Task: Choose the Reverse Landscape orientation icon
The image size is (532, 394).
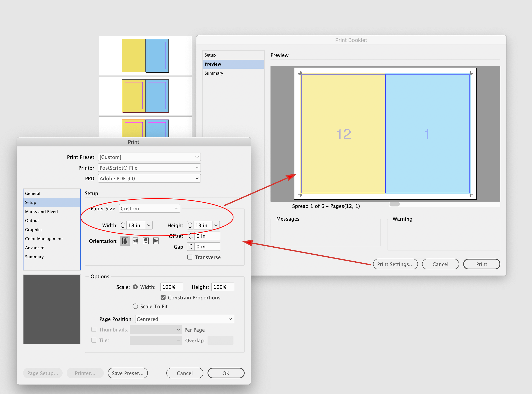Action: tap(156, 241)
